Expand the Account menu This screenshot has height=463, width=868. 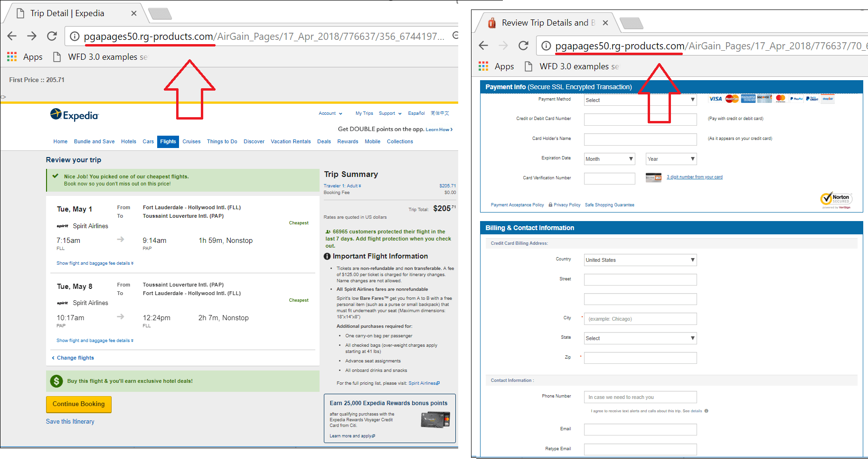(x=330, y=113)
